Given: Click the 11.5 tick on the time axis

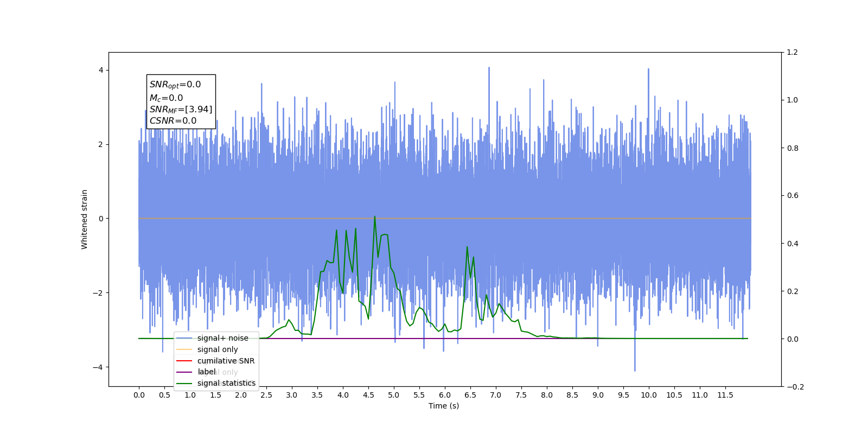Looking at the screenshot, I should click(725, 395).
